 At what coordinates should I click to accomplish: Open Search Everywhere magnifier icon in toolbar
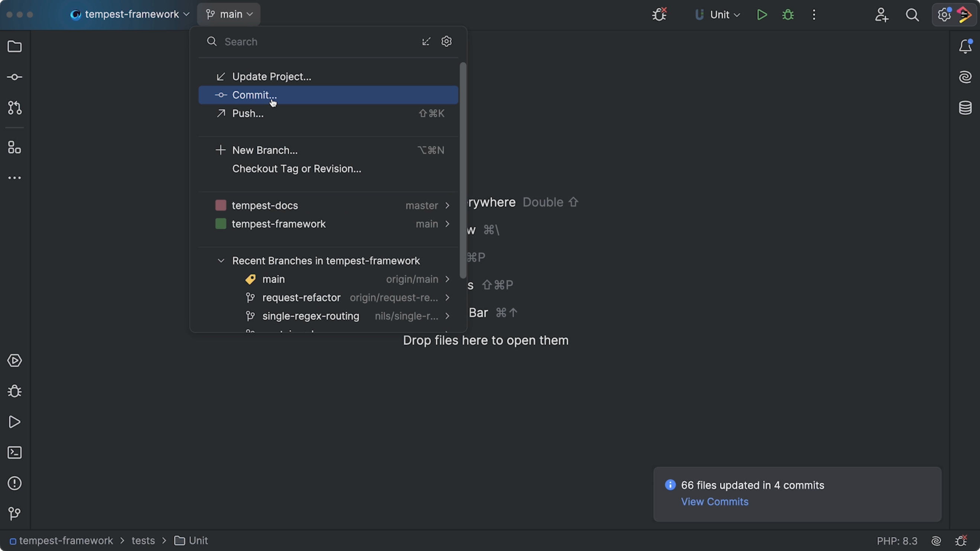912,14
